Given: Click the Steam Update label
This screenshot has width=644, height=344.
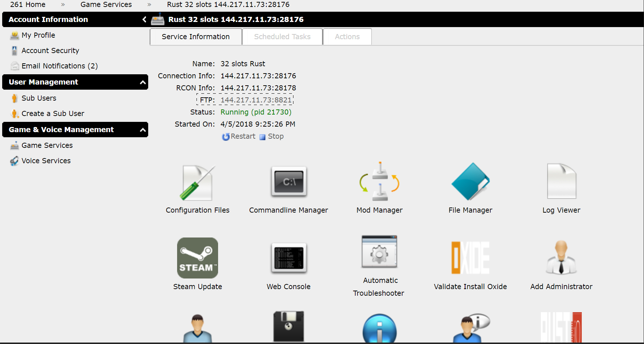Looking at the screenshot, I should (198, 287).
